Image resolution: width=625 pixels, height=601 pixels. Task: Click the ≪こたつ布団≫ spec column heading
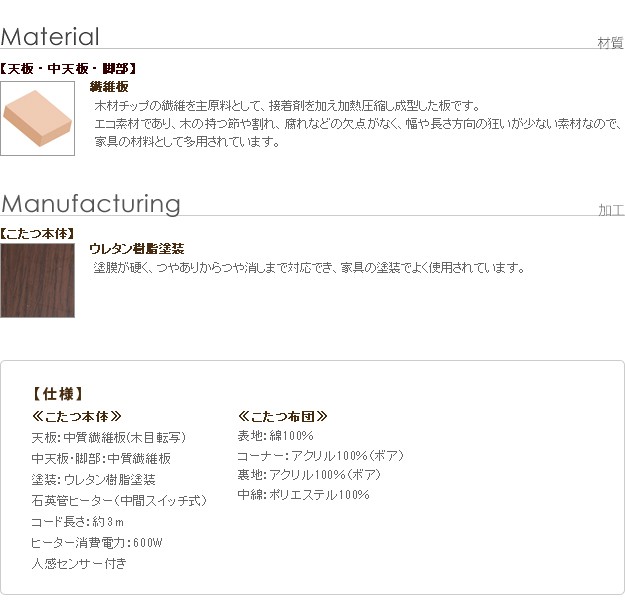coord(283,416)
